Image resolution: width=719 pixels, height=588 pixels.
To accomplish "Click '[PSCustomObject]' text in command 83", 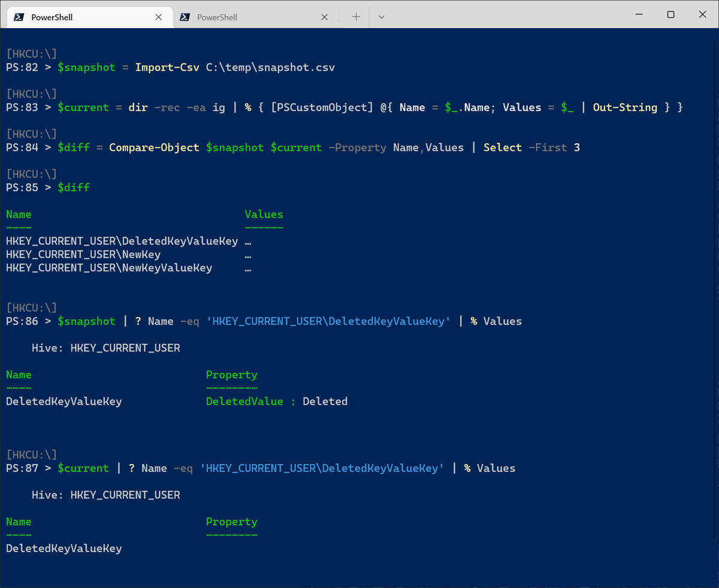I will tap(322, 108).
